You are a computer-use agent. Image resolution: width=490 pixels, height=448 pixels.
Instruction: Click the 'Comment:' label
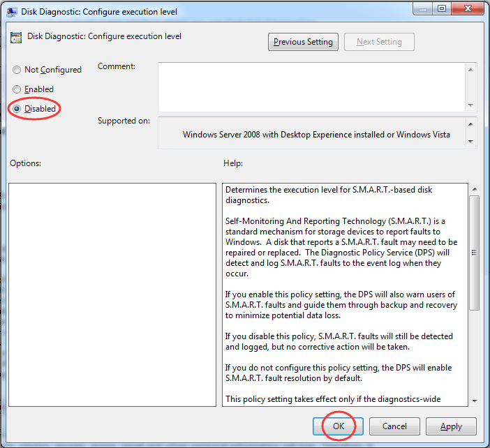[x=117, y=66]
